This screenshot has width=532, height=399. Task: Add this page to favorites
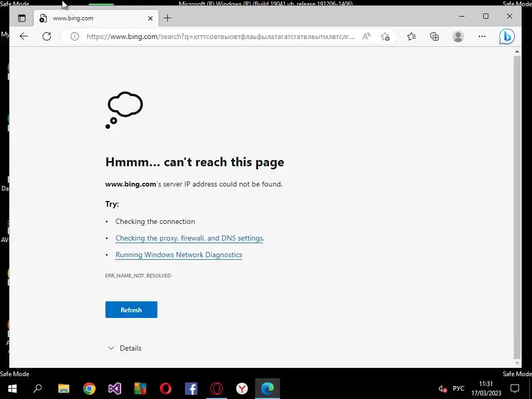tap(385, 36)
